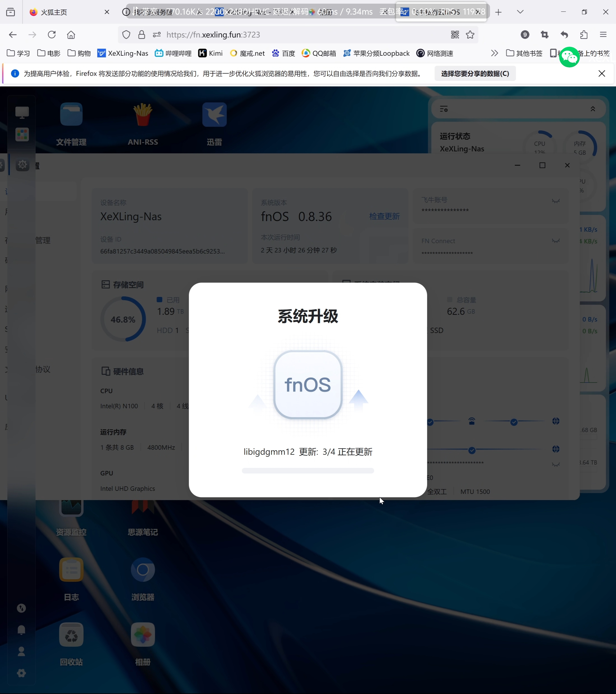Open the 日志 log app icon
616x694 pixels.
[x=71, y=569]
